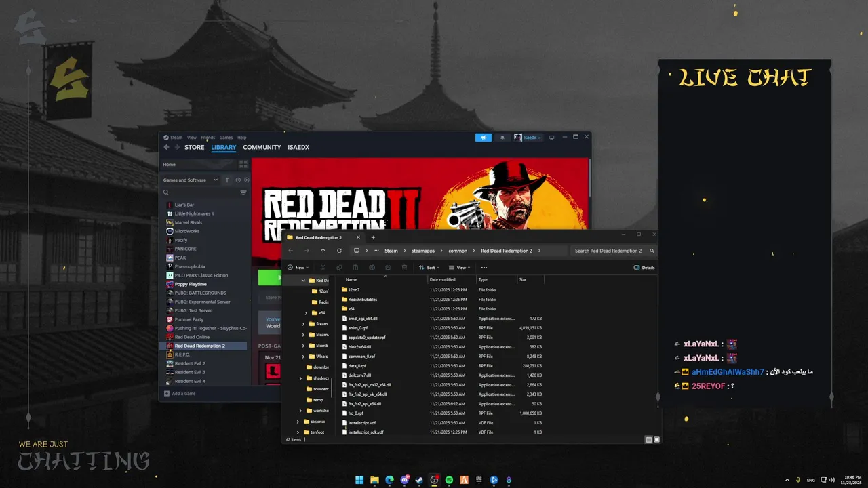Click Explorer search magnifier icon

[652, 251]
